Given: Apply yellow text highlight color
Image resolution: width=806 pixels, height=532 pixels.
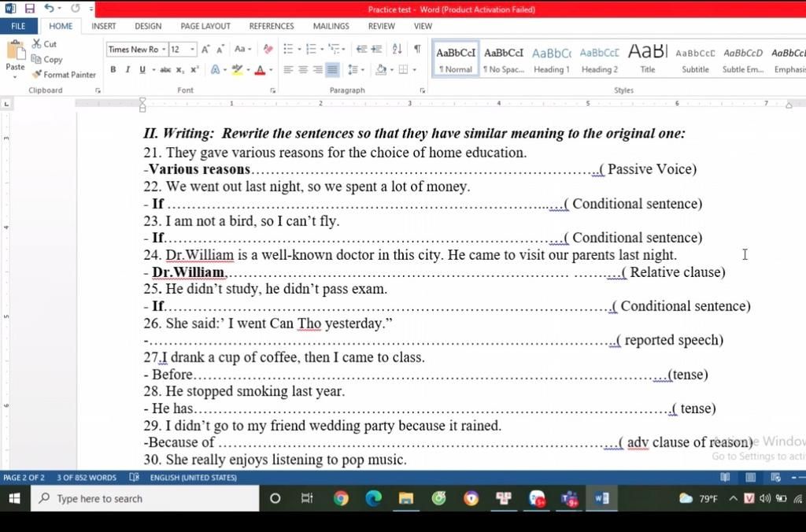Looking at the screenshot, I should 236,70.
